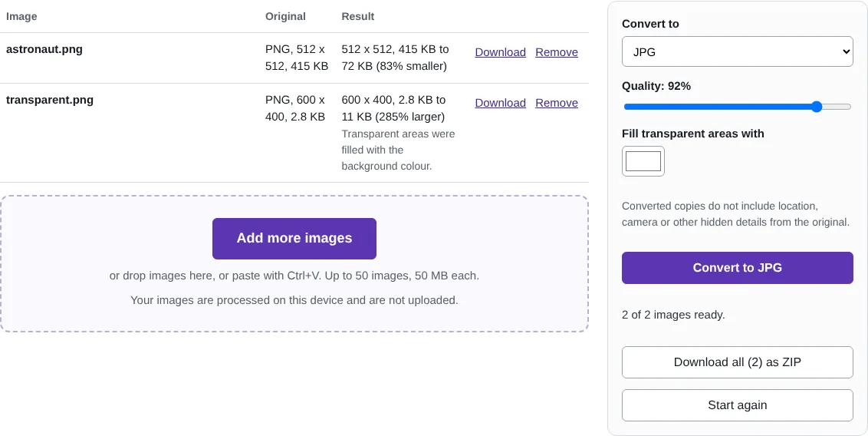Image resolution: width=868 pixels, height=436 pixels.
Task: Click the '72 KB (83% smaller)' result text
Action: point(394,66)
